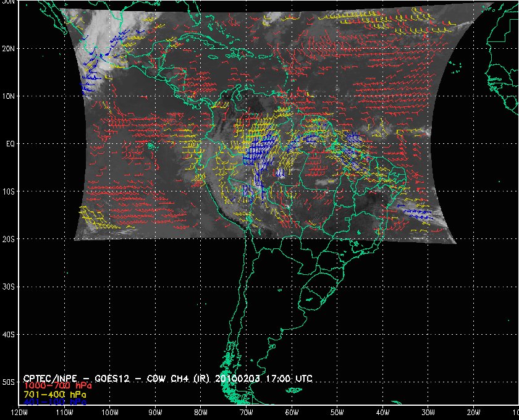Viewport: 519px width, 420px height.
Task: Click the 20N latitude axis label
Action: coord(9,48)
